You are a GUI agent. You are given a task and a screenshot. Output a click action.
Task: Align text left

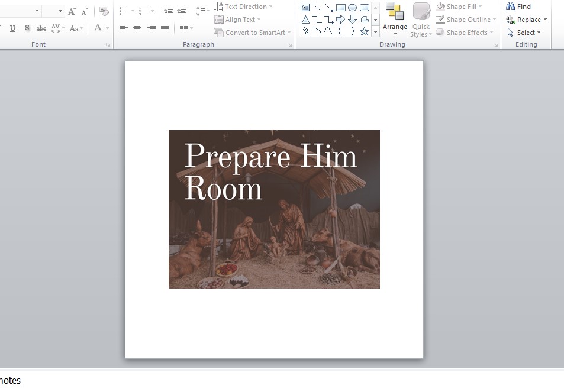[123, 28]
